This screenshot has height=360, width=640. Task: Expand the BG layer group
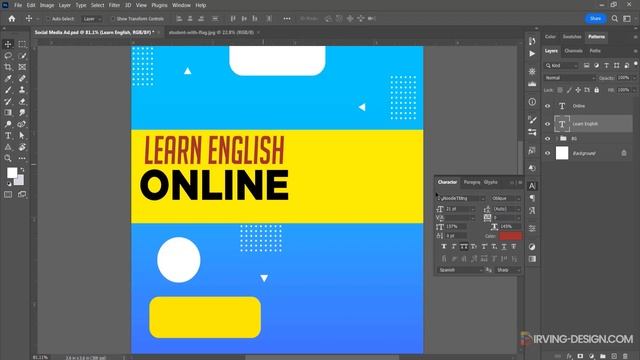tap(557, 139)
